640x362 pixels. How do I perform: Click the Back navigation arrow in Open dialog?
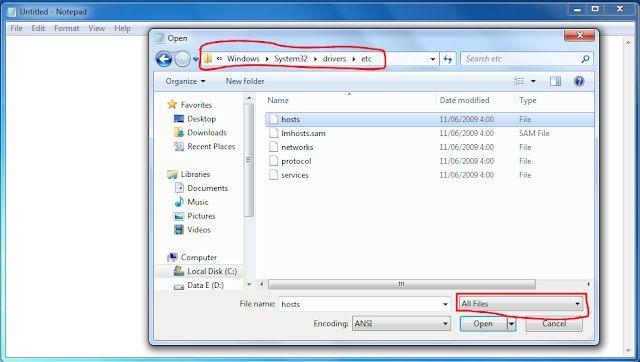pos(164,59)
